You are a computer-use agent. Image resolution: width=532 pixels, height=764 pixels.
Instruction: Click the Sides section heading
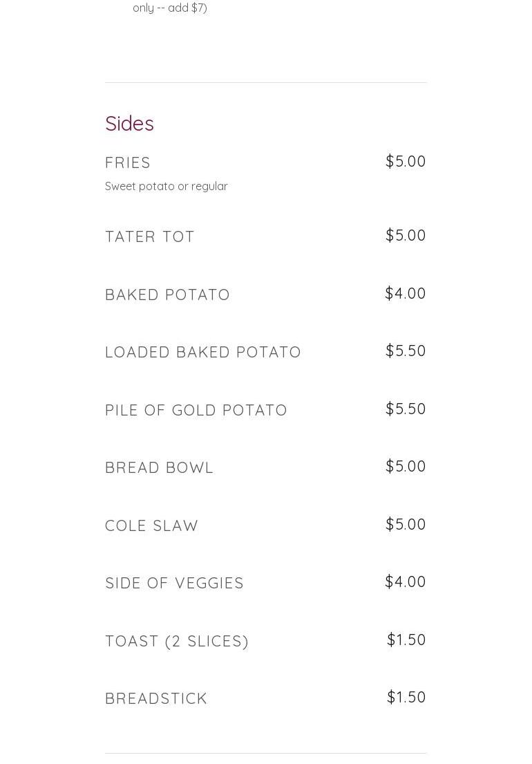(x=129, y=124)
